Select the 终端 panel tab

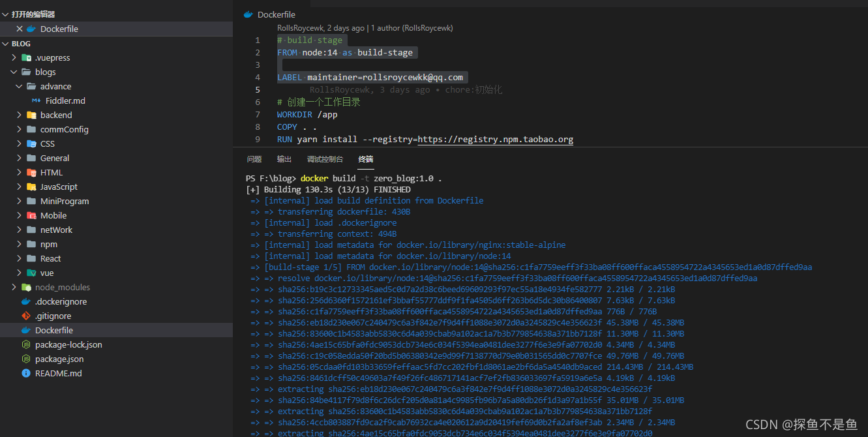click(x=366, y=159)
